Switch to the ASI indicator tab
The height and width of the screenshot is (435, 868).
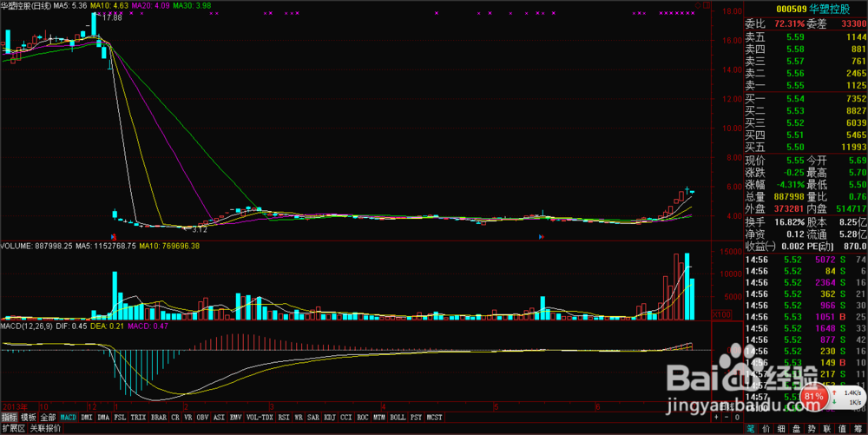click(220, 418)
